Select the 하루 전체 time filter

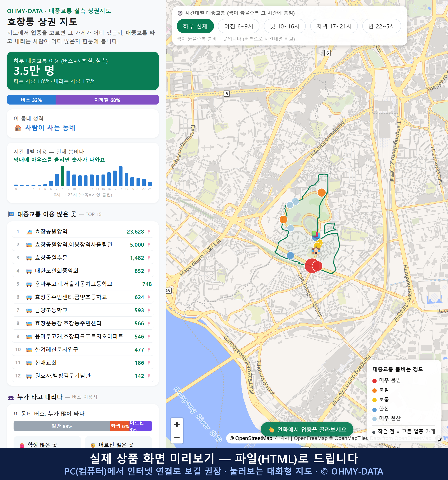pyautogui.click(x=195, y=26)
